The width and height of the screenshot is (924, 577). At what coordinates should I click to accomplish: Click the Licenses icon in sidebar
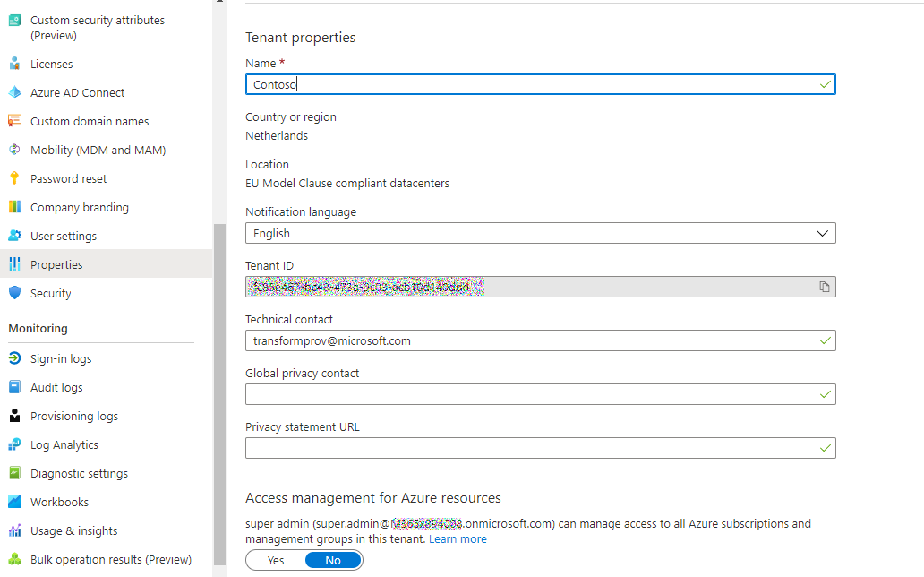click(x=14, y=64)
